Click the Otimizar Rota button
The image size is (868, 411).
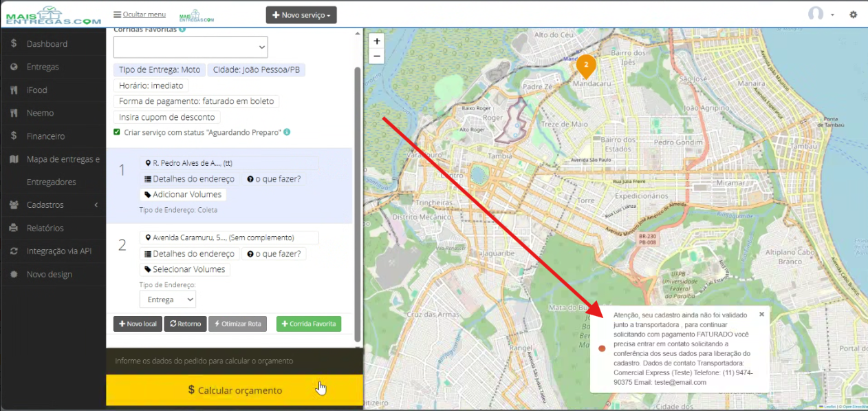pos(238,324)
